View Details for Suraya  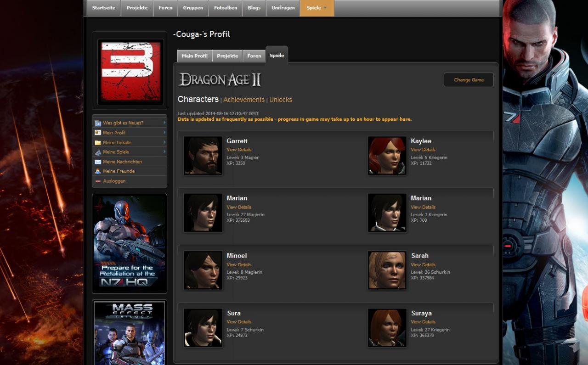(423, 322)
